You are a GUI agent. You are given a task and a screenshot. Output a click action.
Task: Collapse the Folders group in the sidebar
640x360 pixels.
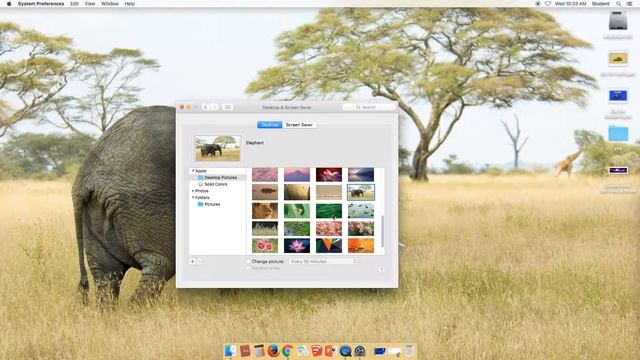[193, 197]
